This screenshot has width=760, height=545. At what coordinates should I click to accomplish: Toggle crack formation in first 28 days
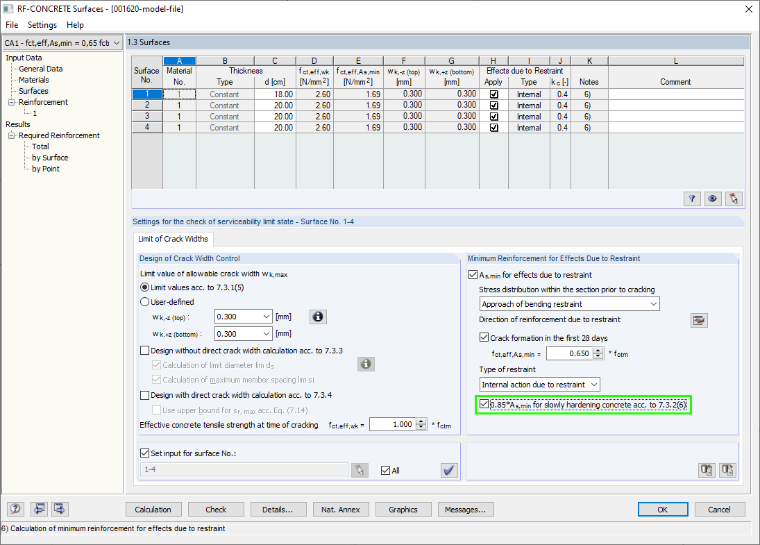(x=484, y=337)
